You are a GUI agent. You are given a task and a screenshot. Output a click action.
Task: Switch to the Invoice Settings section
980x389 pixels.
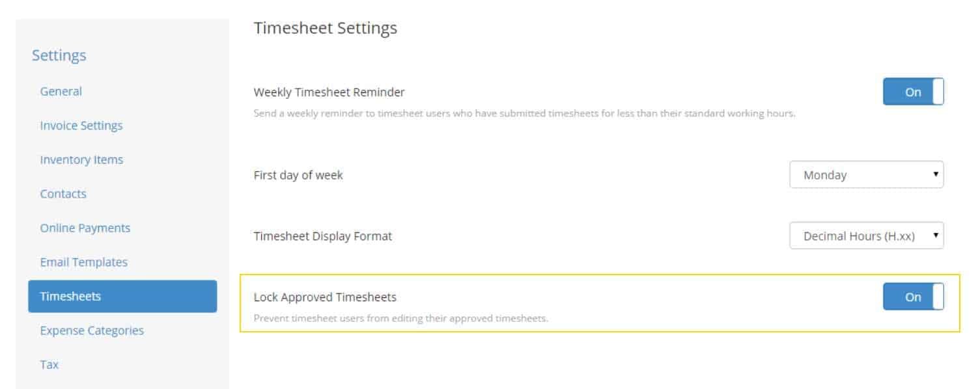tap(81, 125)
